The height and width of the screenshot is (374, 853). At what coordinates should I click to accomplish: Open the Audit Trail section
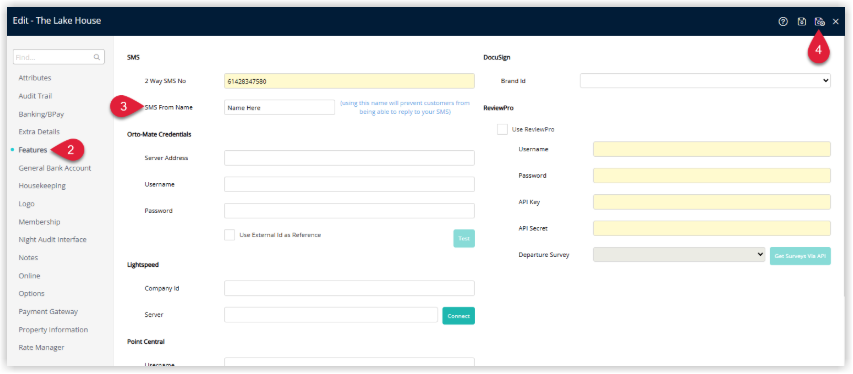(x=35, y=96)
